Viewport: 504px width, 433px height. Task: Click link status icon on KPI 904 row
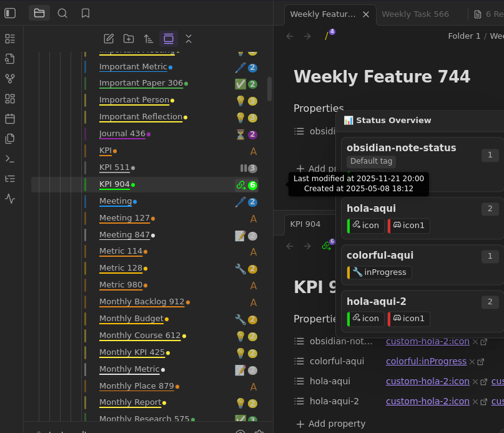click(240, 186)
